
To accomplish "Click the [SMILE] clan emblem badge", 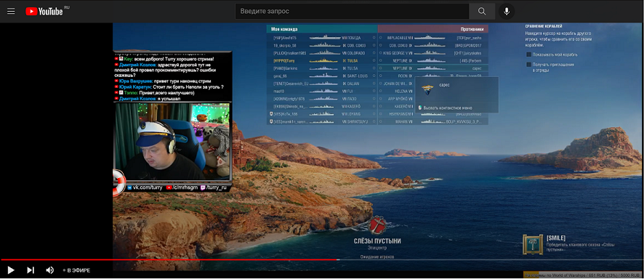I will pyautogui.click(x=533, y=245).
